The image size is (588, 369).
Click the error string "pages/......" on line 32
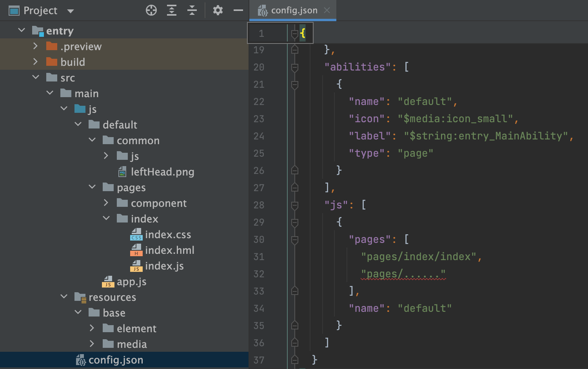click(x=403, y=274)
